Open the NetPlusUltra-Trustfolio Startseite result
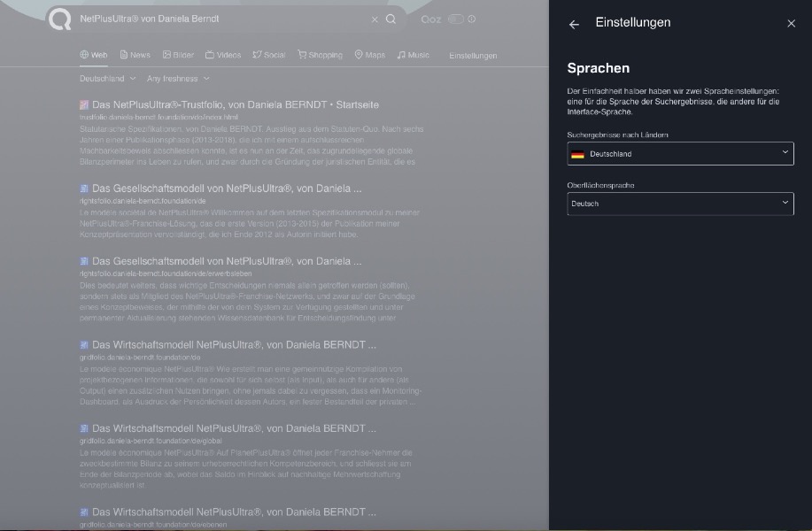 pyautogui.click(x=236, y=104)
